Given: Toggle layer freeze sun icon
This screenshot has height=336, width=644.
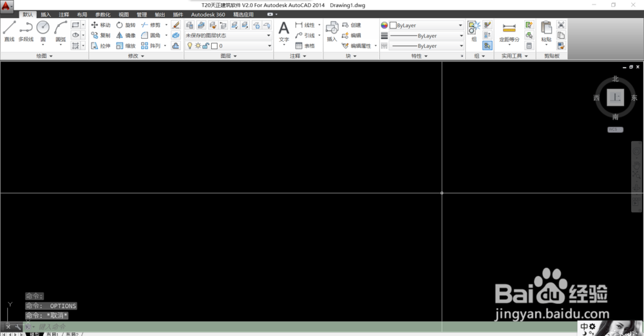Looking at the screenshot, I should pyautogui.click(x=198, y=46).
